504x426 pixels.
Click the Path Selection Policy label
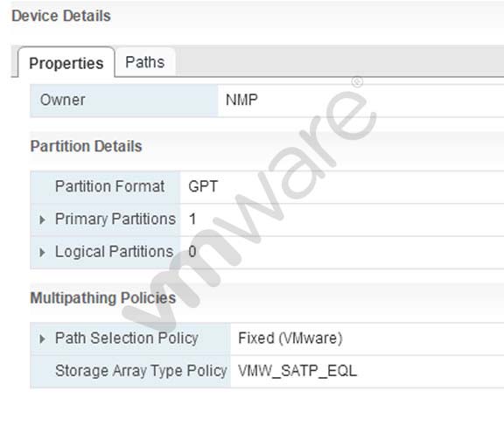point(127,339)
